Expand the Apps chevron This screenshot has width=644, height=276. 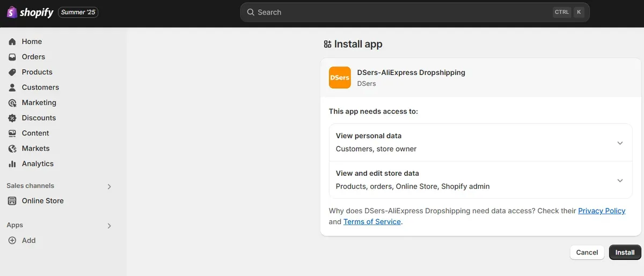pyautogui.click(x=109, y=226)
